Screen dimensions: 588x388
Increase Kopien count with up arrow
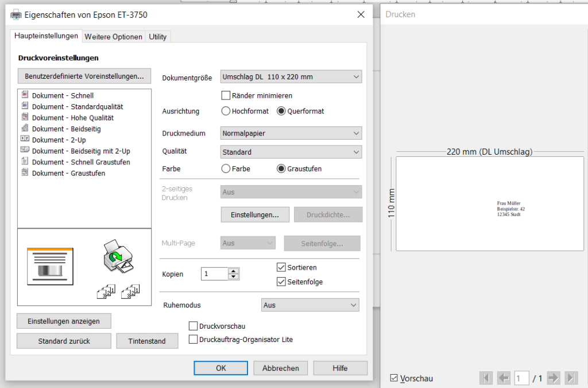(233, 271)
